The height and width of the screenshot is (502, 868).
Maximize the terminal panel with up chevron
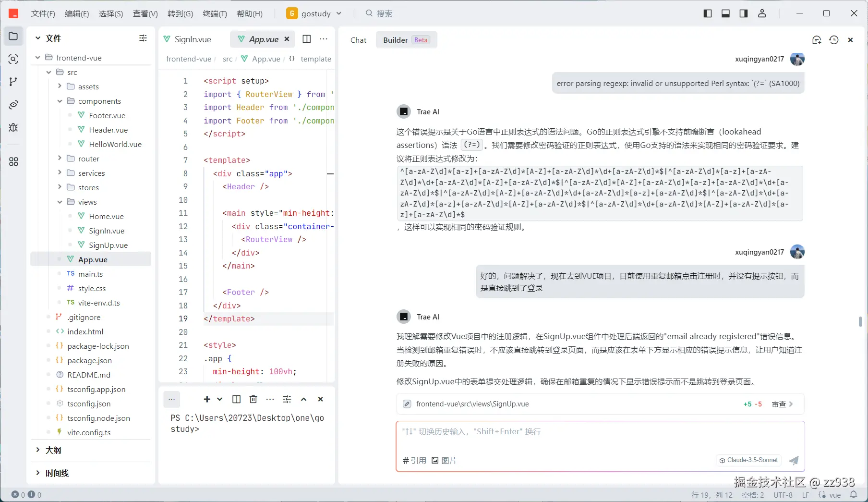[x=303, y=399]
